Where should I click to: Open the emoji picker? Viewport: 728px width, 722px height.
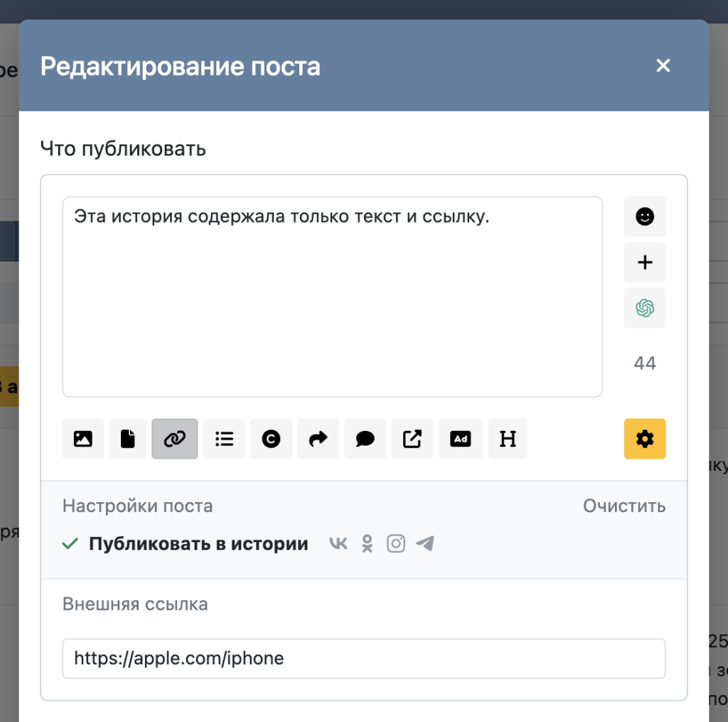(x=645, y=216)
